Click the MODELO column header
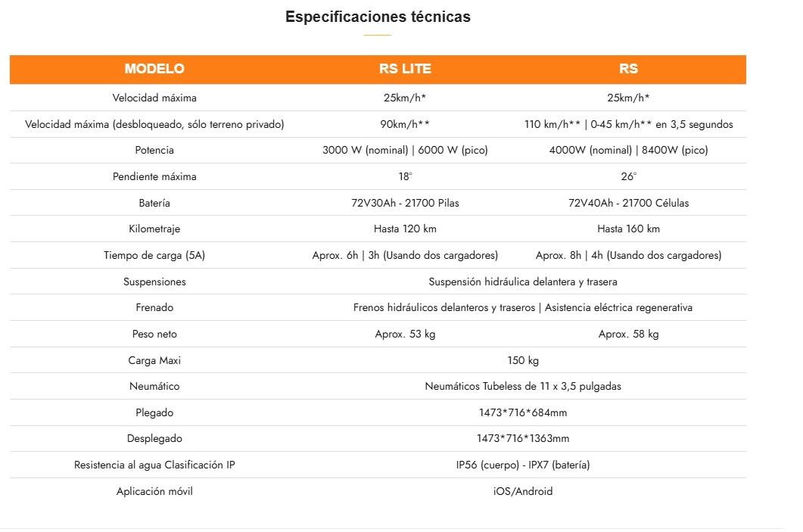The image size is (803, 532). coord(154,69)
